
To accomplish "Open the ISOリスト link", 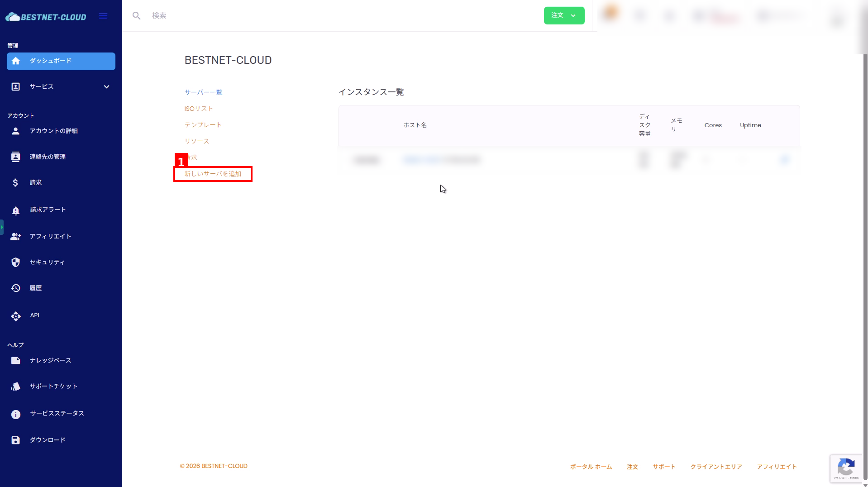I will (x=198, y=109).
